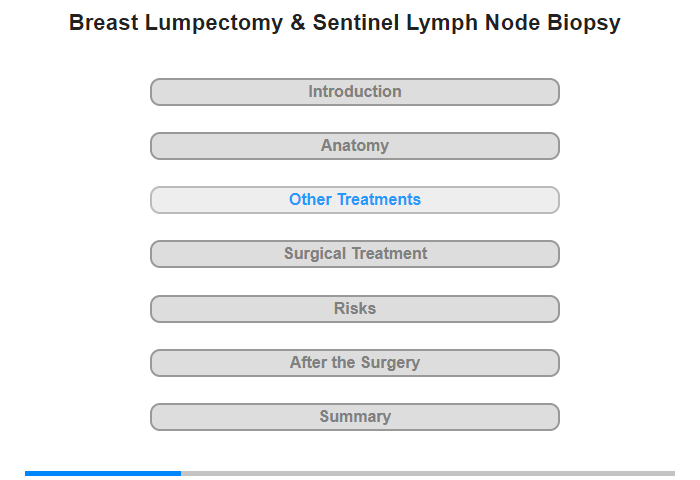
Task: Click the blue Other Treatments label
Action: pos(354,200)
